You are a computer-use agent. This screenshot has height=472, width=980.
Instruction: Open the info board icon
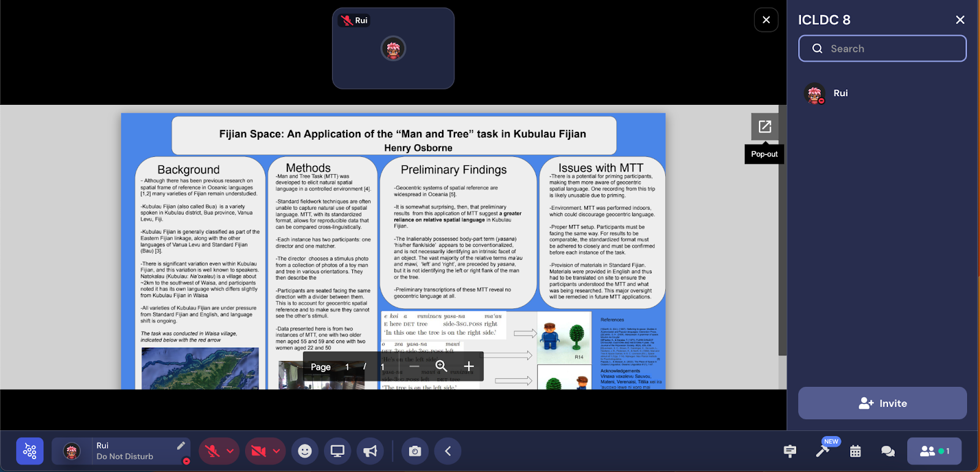point(790,451)
